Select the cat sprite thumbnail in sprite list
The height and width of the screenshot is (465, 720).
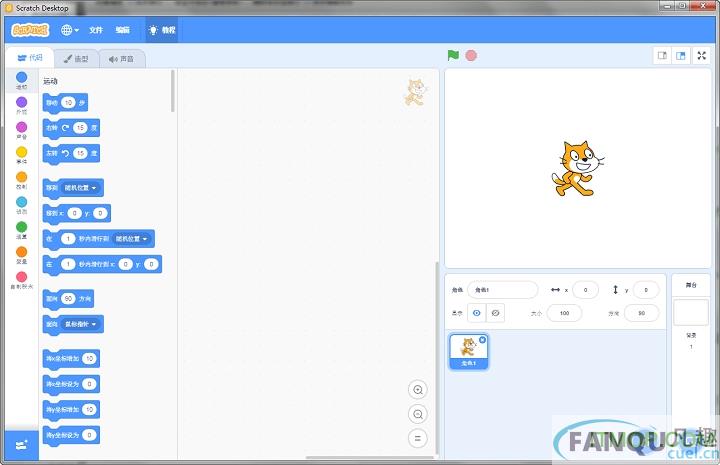point(468,352)
